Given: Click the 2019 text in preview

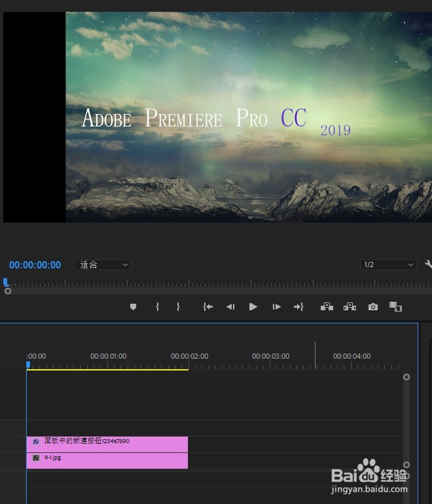Looking at the screenshot, I should click(x=336, y=130).
